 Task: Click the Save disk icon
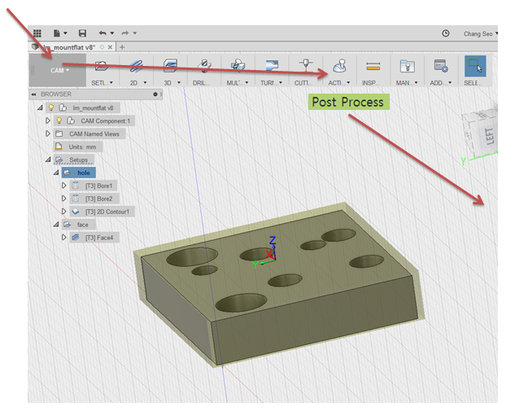[x=82, y=33]
